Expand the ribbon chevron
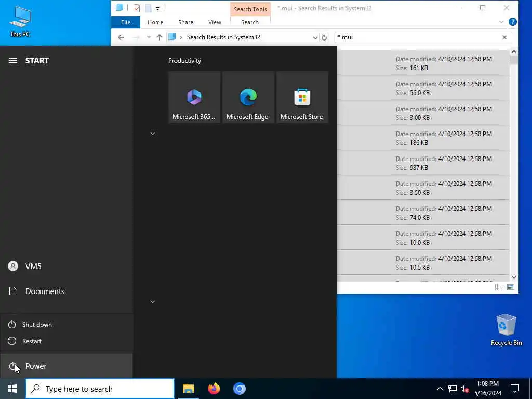532x399 pixels. click(x=501, y=22)
